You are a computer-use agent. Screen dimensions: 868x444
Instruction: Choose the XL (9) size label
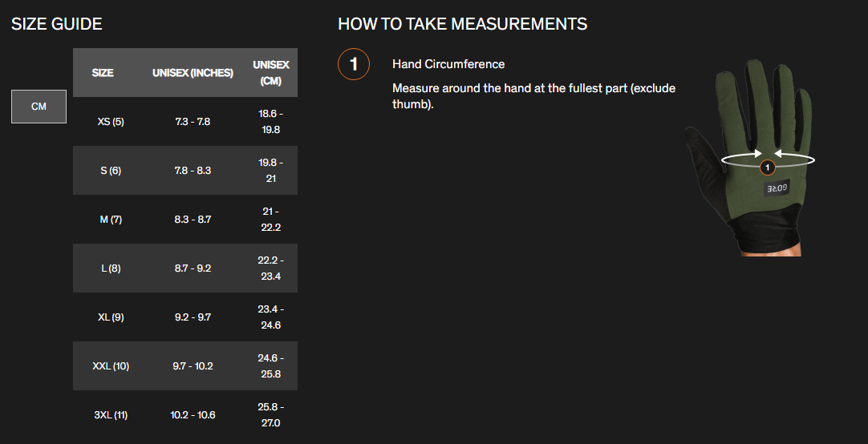111,317
